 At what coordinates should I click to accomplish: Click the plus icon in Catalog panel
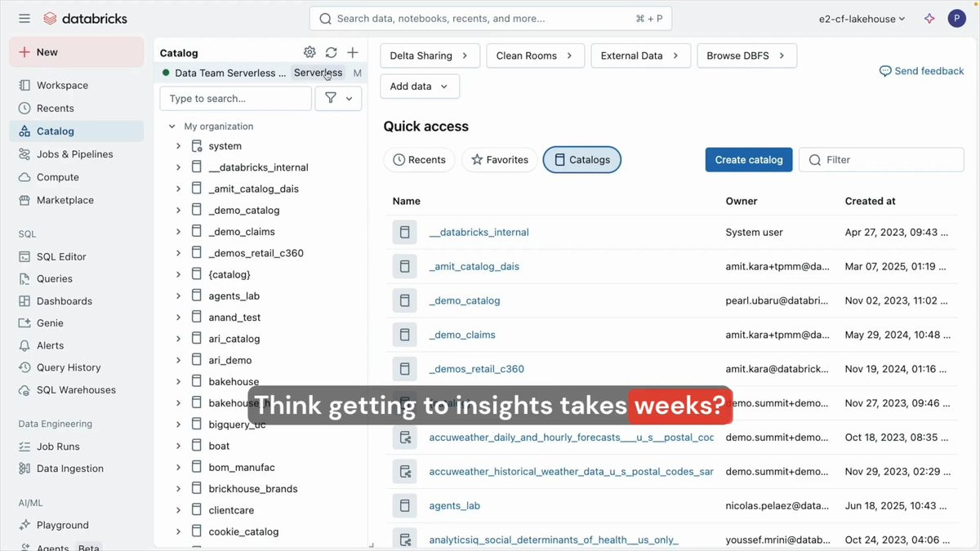click(353, 52)
